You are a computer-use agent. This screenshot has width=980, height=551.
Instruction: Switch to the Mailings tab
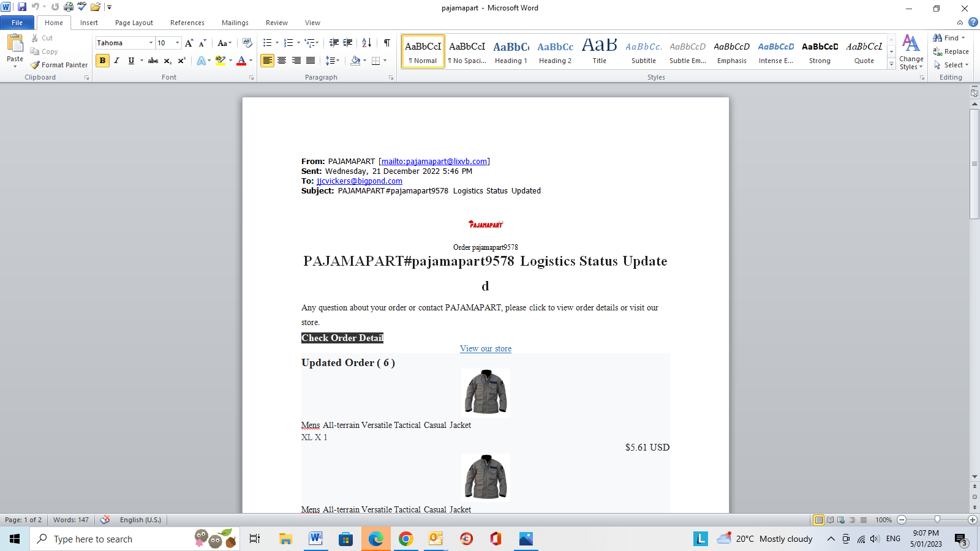(x=235, y=23)
